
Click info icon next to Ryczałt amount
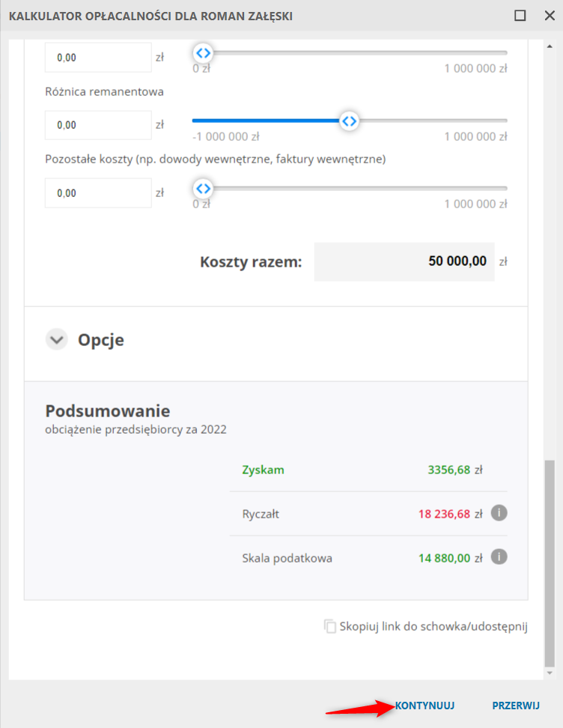coord(499,514)
